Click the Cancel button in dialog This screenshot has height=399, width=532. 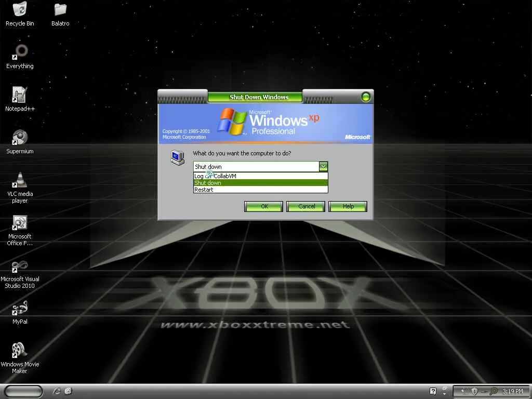click(x=305, y=206)
